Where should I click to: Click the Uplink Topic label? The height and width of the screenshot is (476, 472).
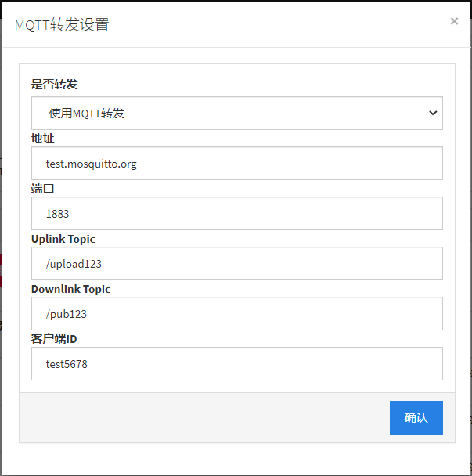(63, 239)
